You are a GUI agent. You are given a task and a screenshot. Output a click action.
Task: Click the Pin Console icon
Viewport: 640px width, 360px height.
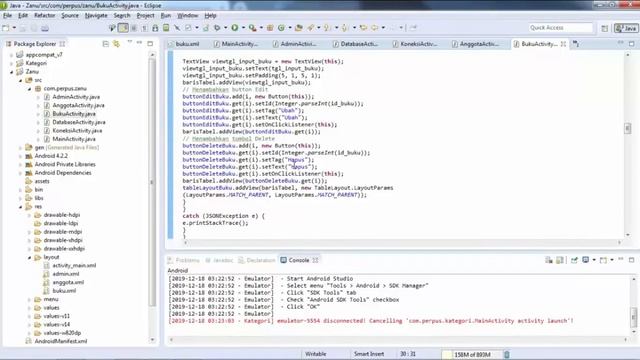point(574,260)
